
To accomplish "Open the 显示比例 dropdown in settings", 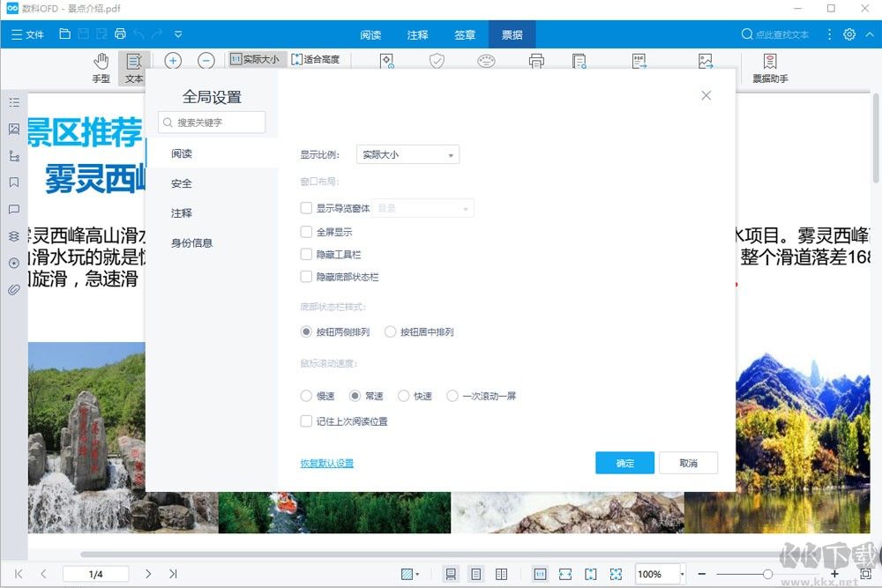I will click(x=407, y=153).
